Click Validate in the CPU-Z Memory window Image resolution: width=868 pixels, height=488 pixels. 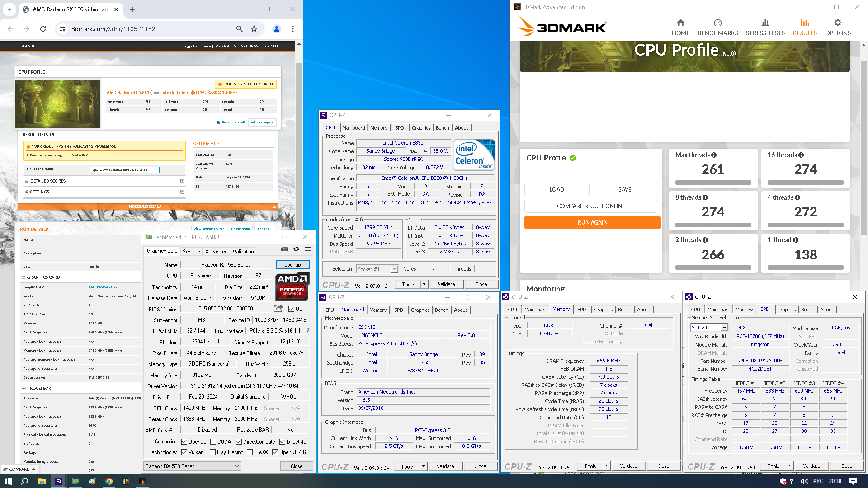click(628, 466)
